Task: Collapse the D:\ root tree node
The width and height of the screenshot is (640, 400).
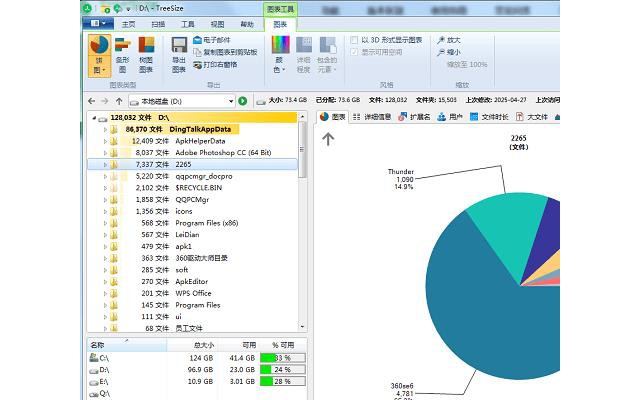Action: click(x=94, y=118)
